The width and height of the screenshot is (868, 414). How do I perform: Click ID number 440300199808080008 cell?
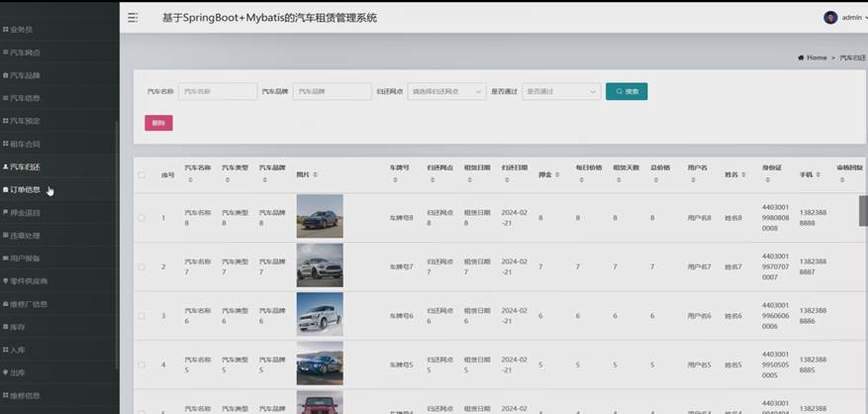point(776,218)
